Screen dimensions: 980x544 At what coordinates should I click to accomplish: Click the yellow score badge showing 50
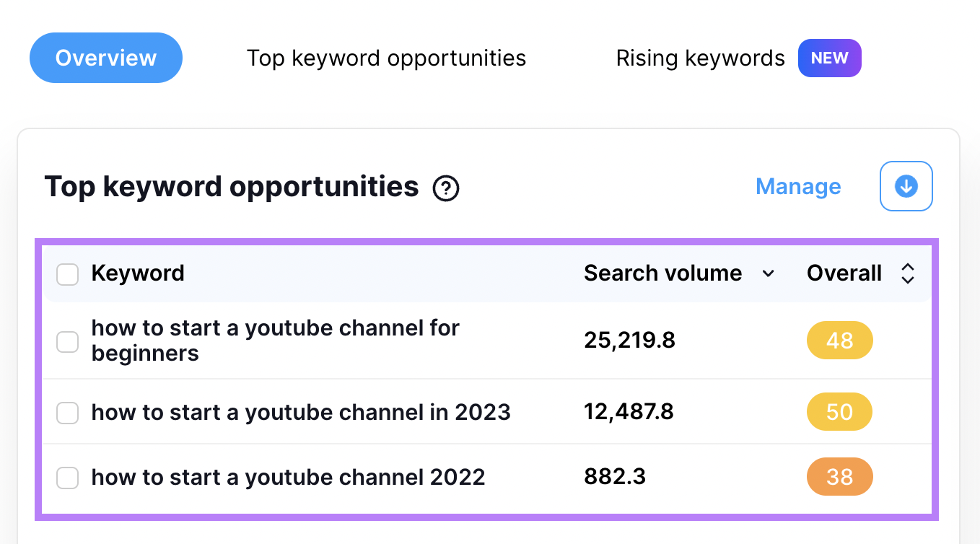click(839, 412)
